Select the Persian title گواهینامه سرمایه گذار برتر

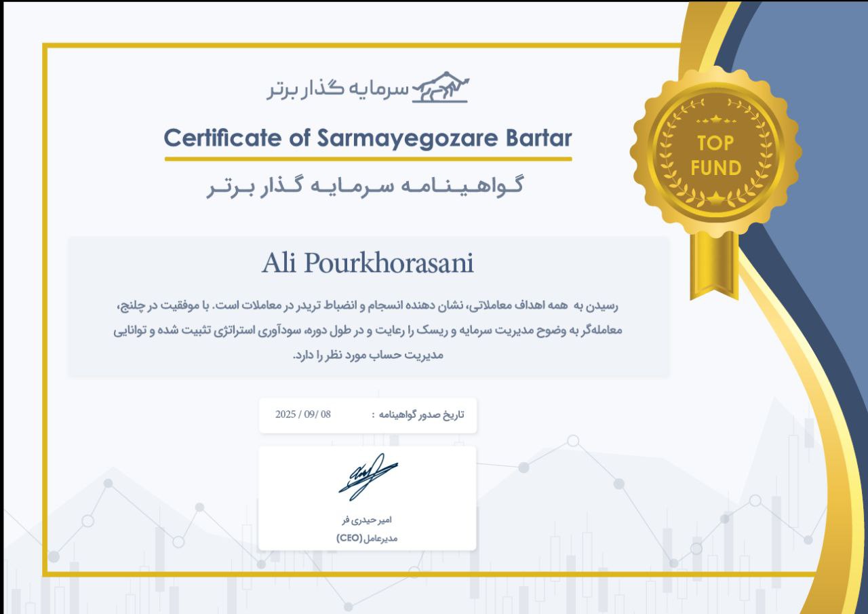(368, 188)
